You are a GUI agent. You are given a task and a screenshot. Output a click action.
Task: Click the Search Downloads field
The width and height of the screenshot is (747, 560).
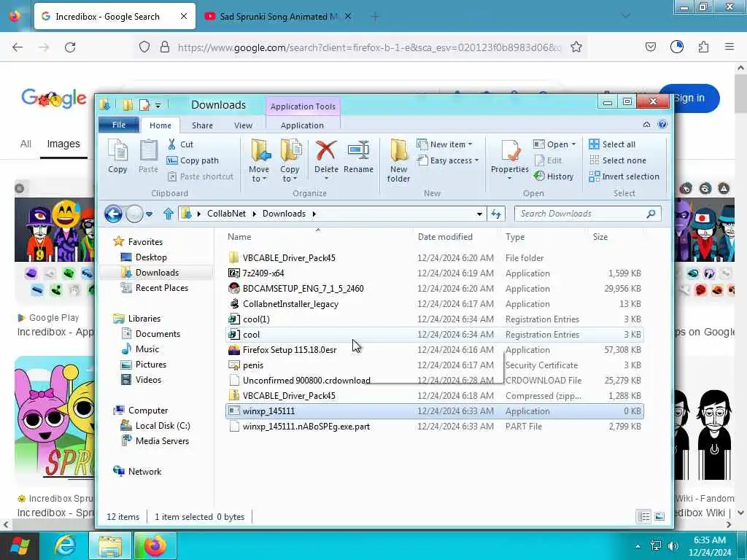tap(587, 214)
